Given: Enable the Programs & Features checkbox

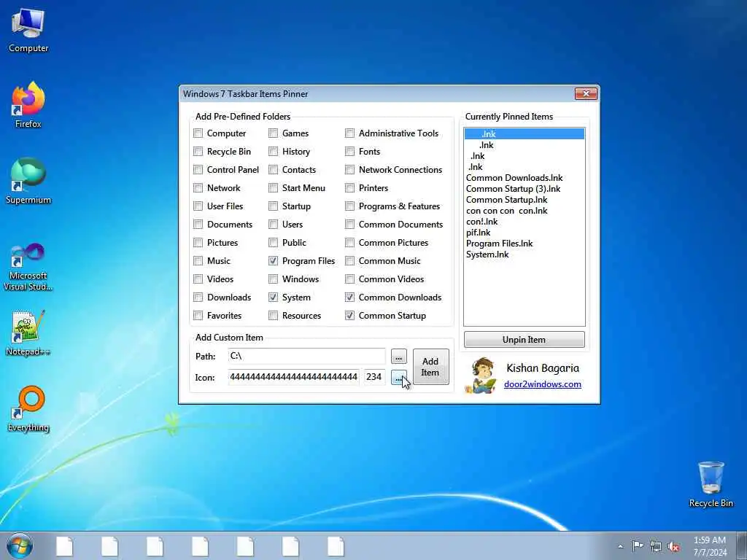Looking at the screenshot, I should [349, 206].
